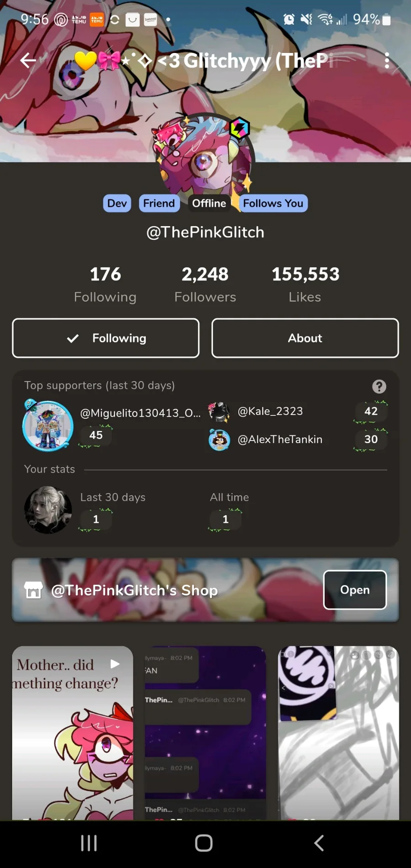Open the Android recent apps button

(x=89, y=843)
